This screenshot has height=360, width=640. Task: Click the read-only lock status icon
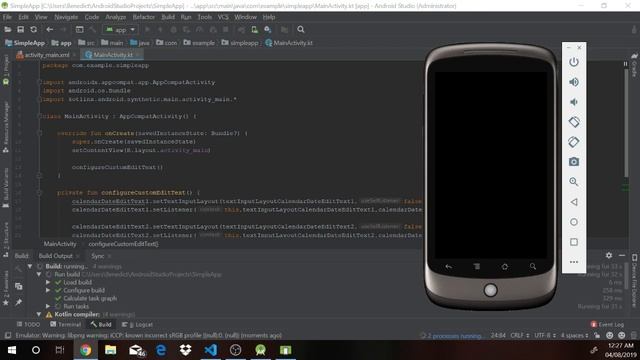coord(597,336)
